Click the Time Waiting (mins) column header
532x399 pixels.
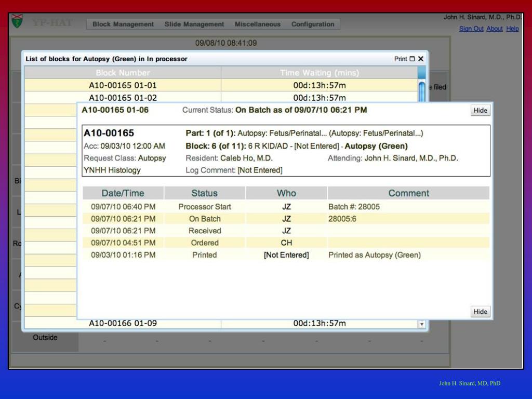[x=320, y=73]
